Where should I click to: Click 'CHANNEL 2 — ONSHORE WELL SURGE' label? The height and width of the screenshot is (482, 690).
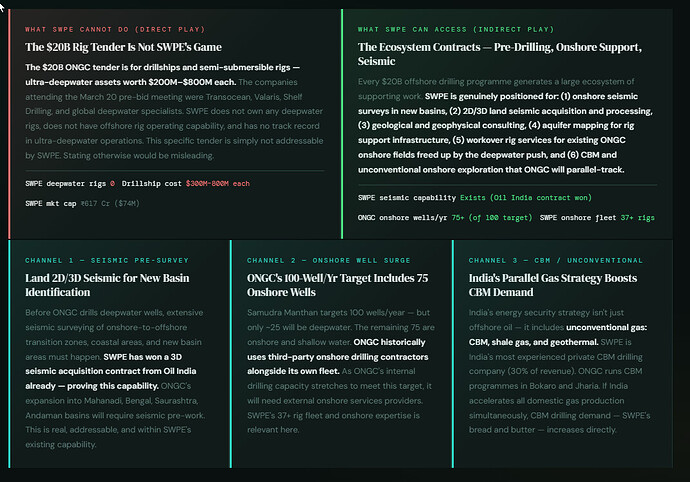(x=329, y=261)
